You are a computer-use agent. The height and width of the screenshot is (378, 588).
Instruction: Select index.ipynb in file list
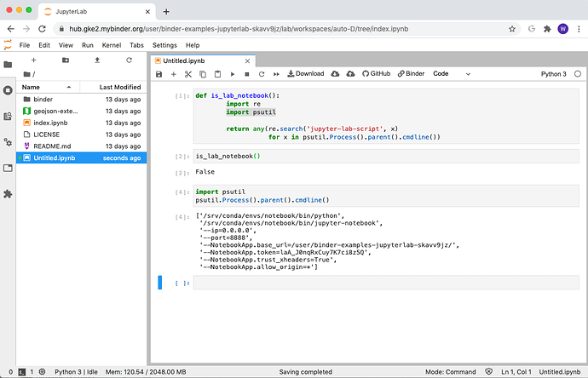click(81, 123)
